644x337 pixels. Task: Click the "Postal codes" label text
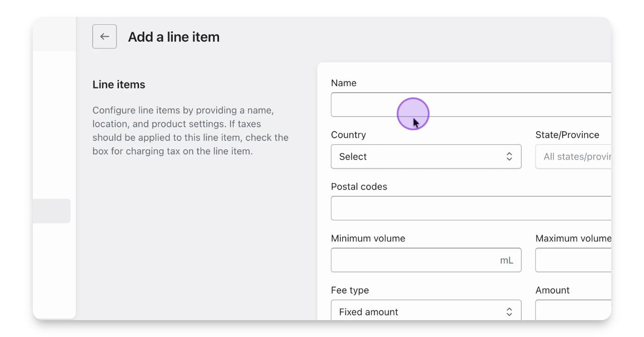point(359,187)
